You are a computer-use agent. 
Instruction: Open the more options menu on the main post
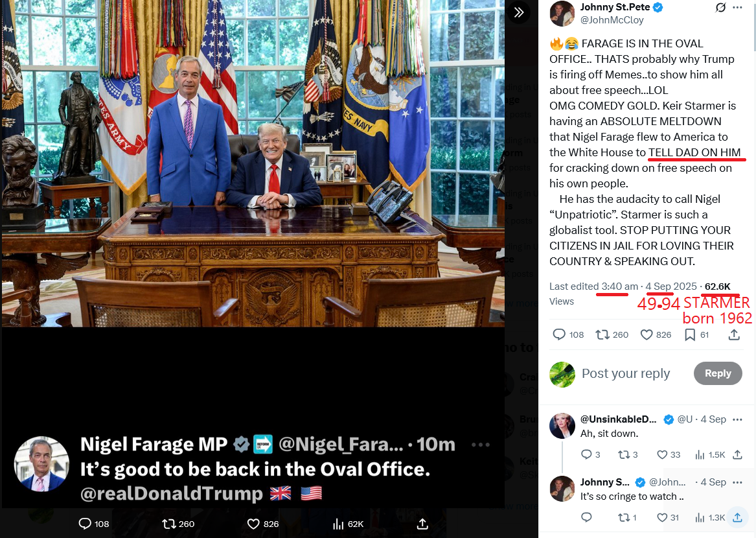[737, 7]
